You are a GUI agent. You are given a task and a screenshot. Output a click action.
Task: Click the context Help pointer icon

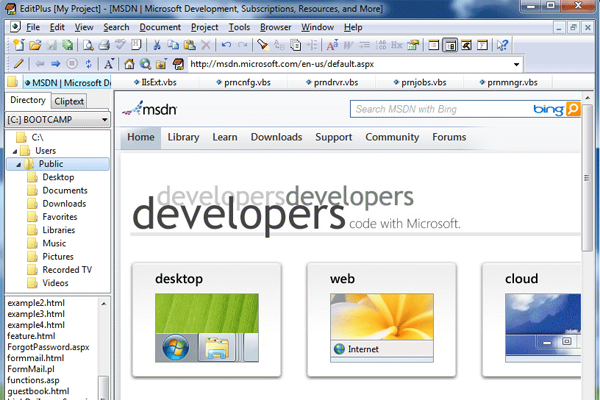(502, 45)
